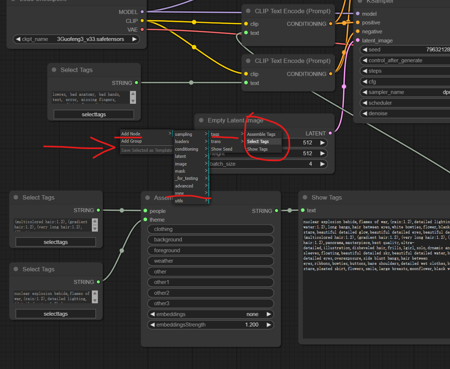Click the steps value field in KSampler

pyautogui.click(x=405, y=71)
